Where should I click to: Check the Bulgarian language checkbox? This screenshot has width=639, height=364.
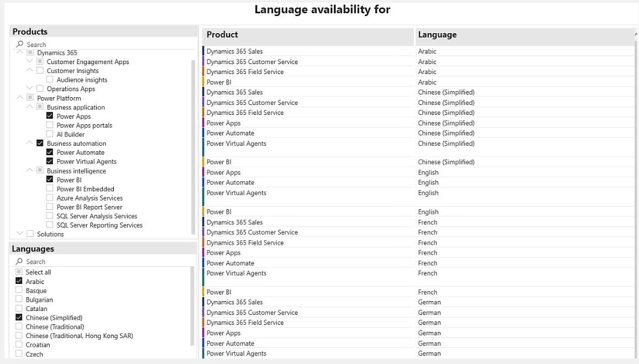19,299
